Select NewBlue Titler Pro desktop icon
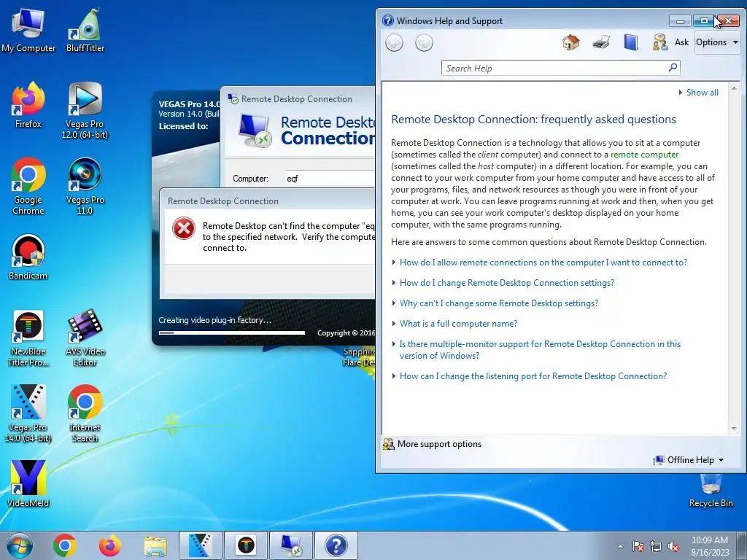This screenshot has width=747, height=560. pos(28,338)
